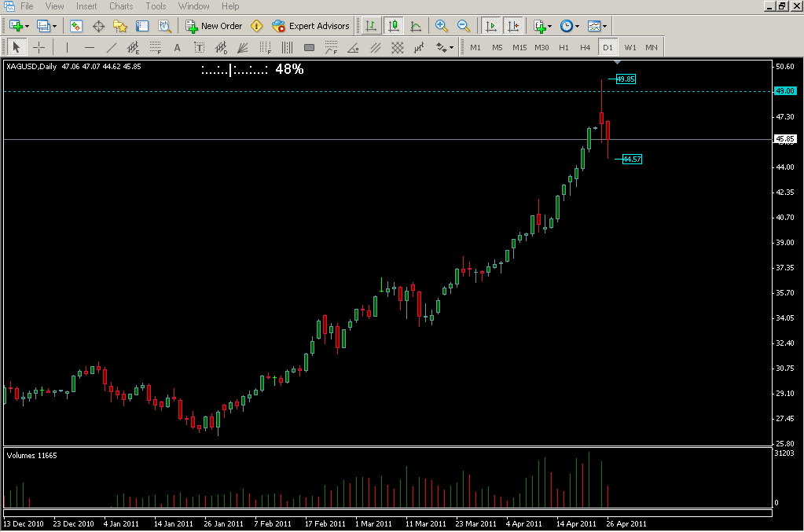Open the Strategy Tester magnifier icon

pyautogui.click(x=164, y=26)
